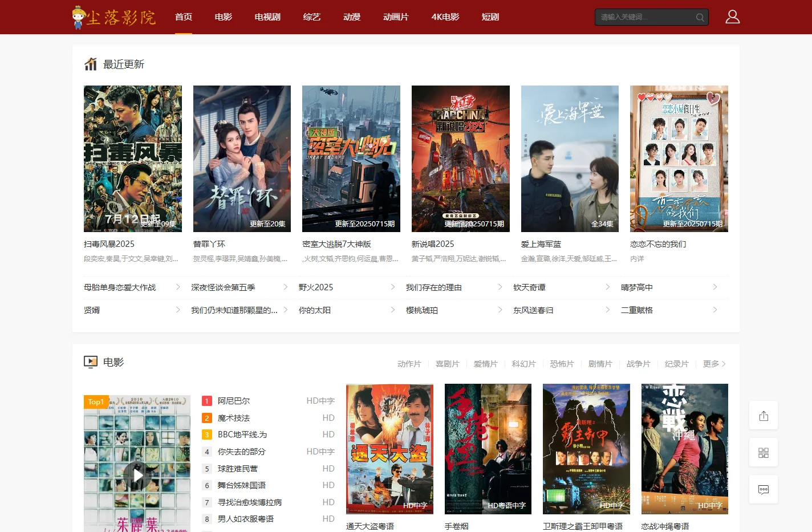Open 扫毒风暴2025 poster
This screenshot has width=812, height=532.
pyautogui.click(x=133, y=159)
